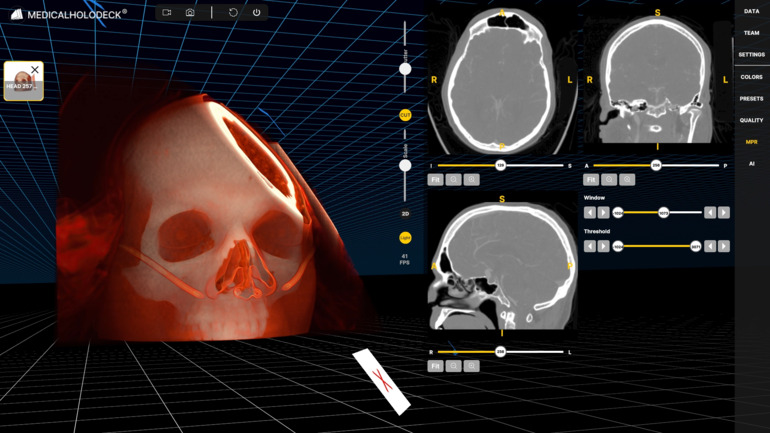
Task: Close the HEAD 257 dataset thumbnail
Action: tap(35, 70)
